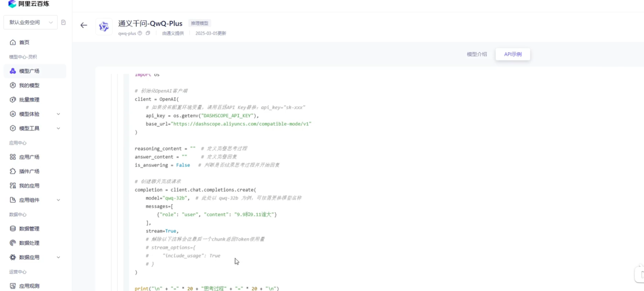This screenshot has height=291, width=644.
Task: Click the help icon next to qwq-plus
Action: click(x=140, y=33)
